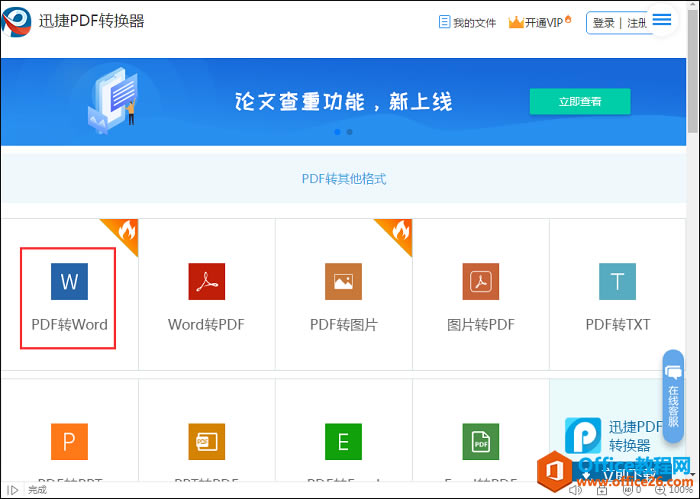Click the 论文查重功能，新上线 banner text
The image size is (700, 499).
[343, 102]
